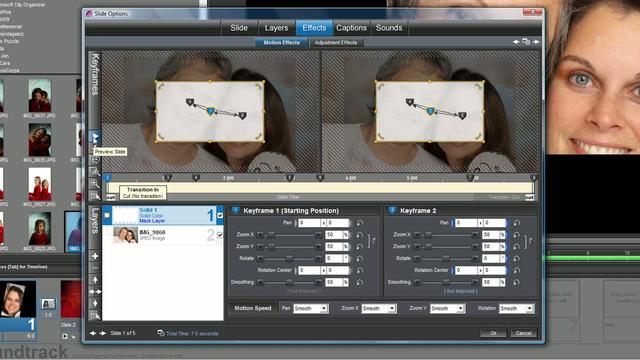Toggle visibility checkbox for IMG JPEG image layer
Image resolution: width=640 pixels, height=360 pixels.
click(220, 235)
